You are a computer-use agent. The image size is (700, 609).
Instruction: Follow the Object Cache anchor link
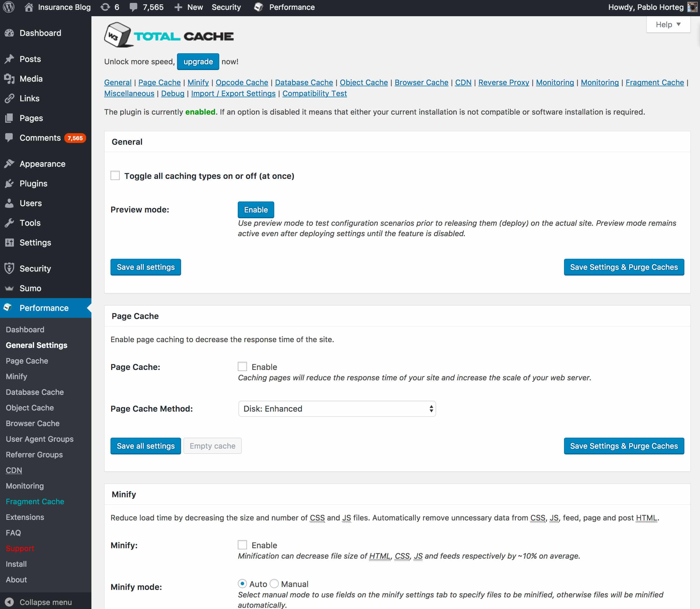[x=364, y=82]
